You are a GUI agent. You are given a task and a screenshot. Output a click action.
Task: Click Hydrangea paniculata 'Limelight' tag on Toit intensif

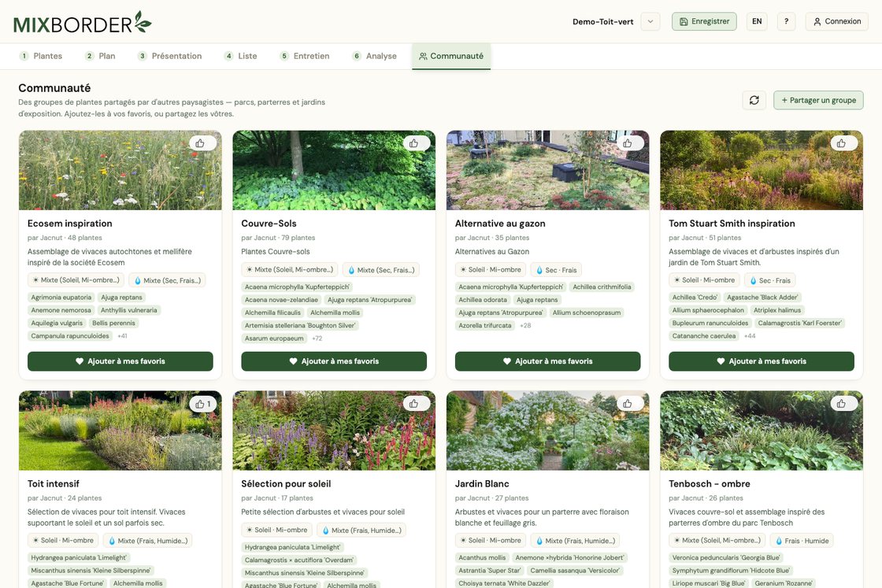point(79,557)
